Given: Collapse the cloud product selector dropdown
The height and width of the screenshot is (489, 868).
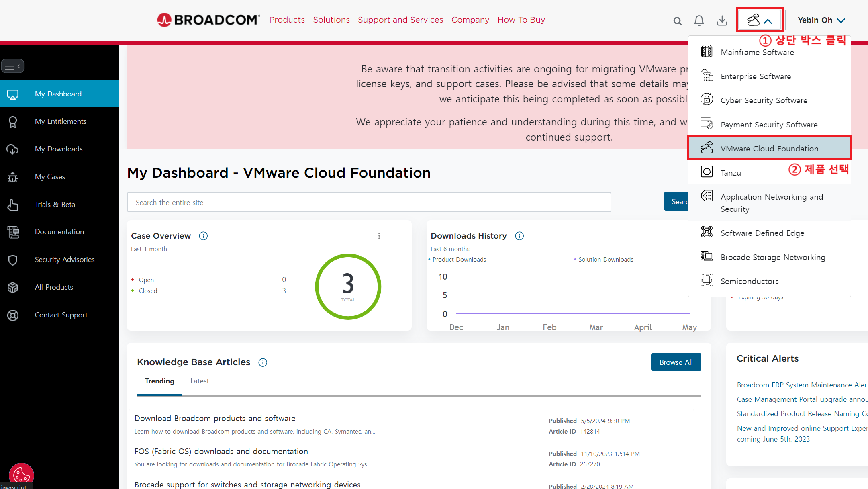Looking at the screenshot, I should coord(759,20).
